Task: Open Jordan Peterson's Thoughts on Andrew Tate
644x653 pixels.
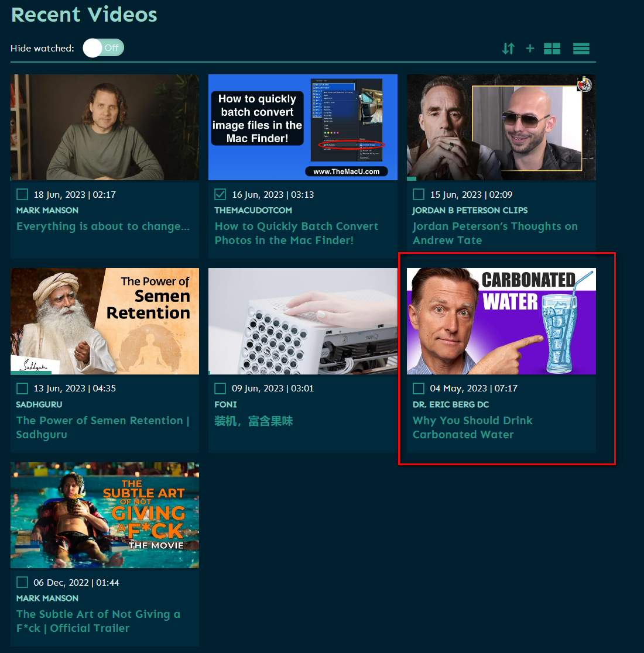Action: click(495, 233)
